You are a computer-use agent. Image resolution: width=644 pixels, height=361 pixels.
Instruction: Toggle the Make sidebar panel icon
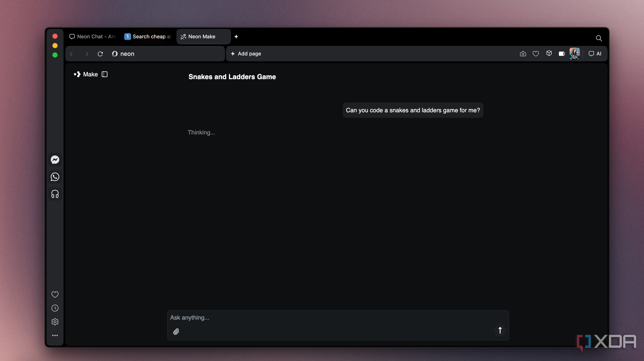[x=104, y=74]
